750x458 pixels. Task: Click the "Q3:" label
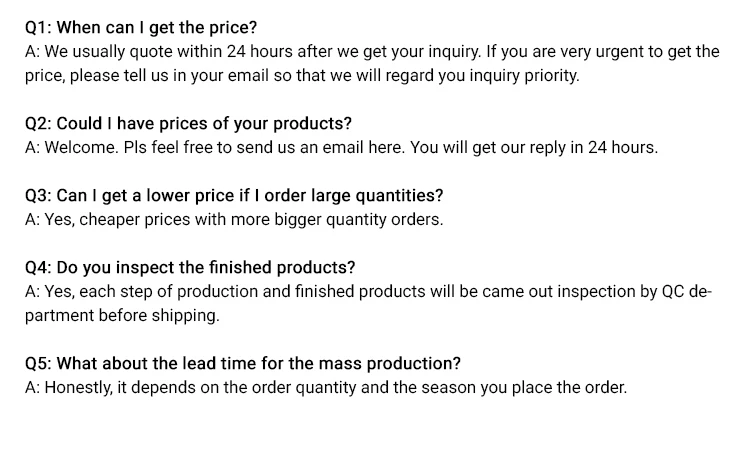click(38, 195)
